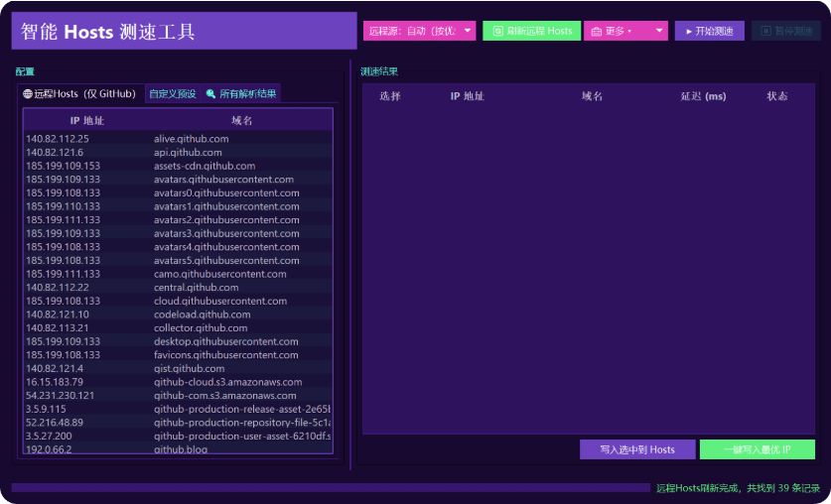Select the api.github.com row
Viewport: 831px width, 504px height.
[179, 153]
